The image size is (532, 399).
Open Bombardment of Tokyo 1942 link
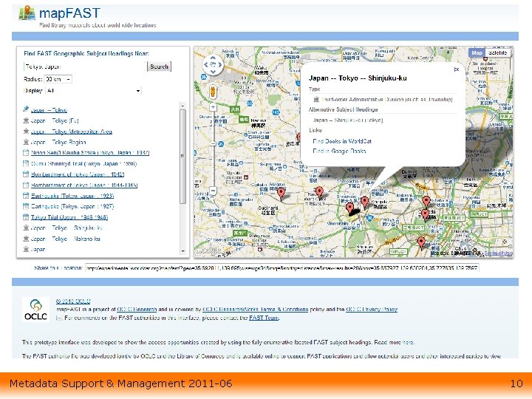pyautogui.click(x=78, y=174)
